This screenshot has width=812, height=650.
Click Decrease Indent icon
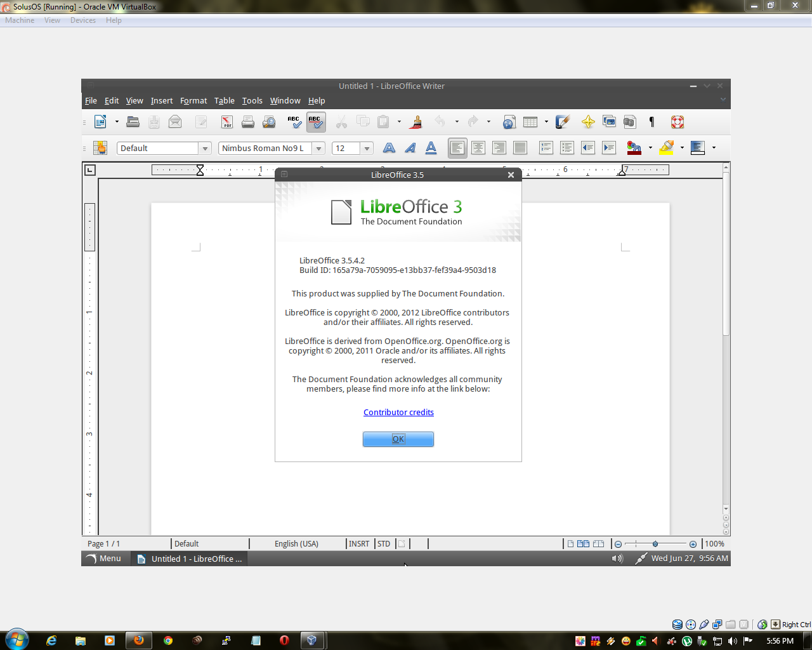(588, 148)
